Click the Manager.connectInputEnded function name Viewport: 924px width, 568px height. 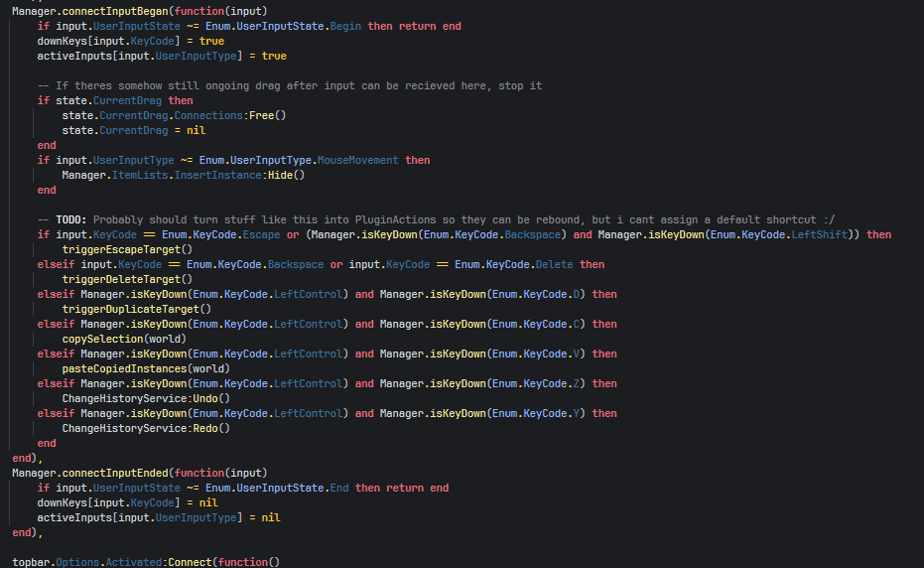click(91, 473)
